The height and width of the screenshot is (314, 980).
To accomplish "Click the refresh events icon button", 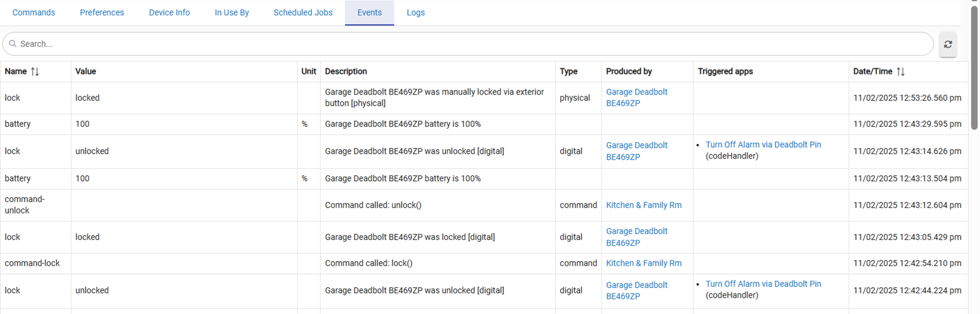I will tap(948, 44).
